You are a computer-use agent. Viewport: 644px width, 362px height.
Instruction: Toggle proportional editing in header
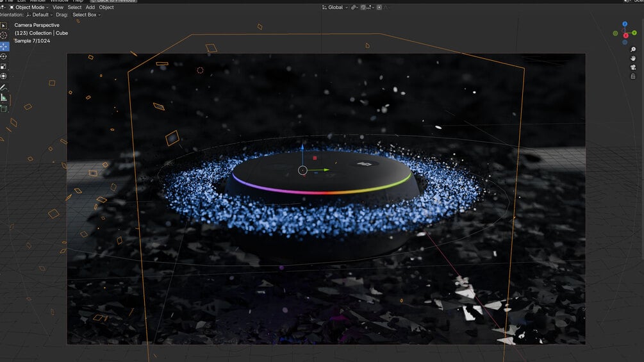point(379,8)
